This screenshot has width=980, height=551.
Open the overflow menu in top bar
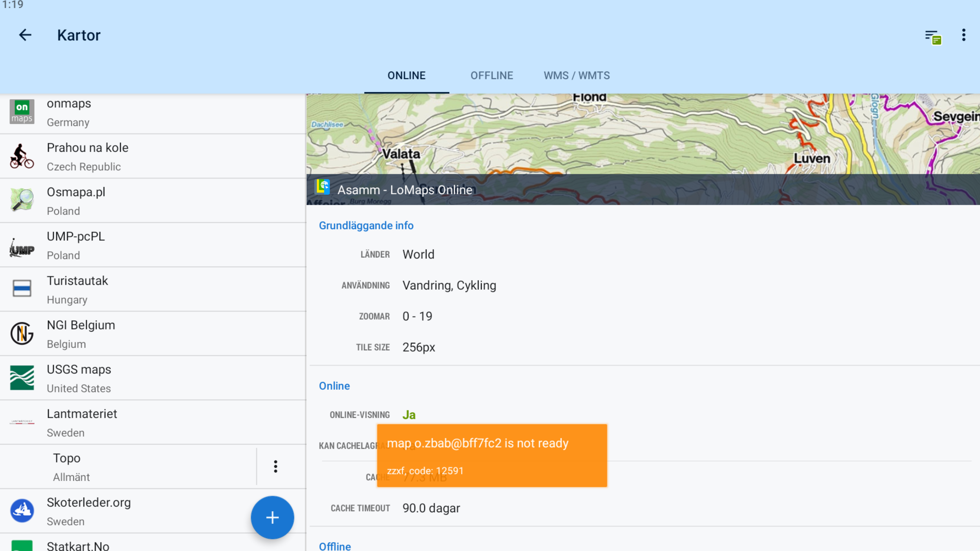coord(963,35)
